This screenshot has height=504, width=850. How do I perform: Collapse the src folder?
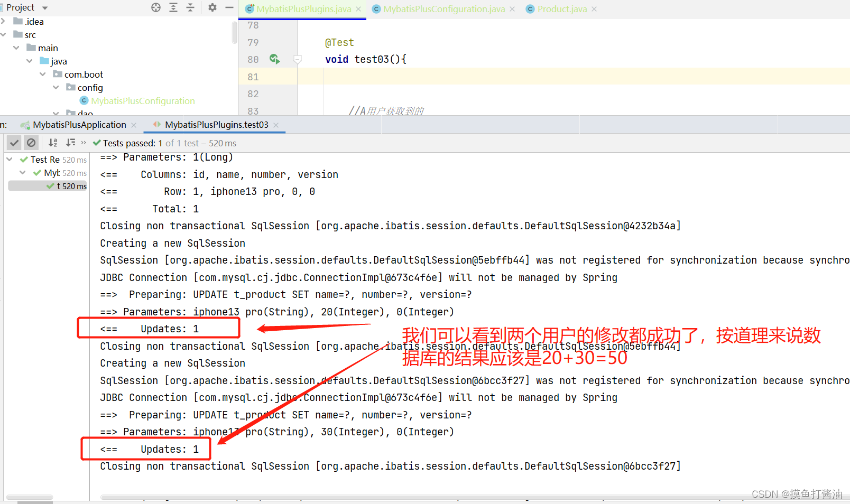coord(3,34)
